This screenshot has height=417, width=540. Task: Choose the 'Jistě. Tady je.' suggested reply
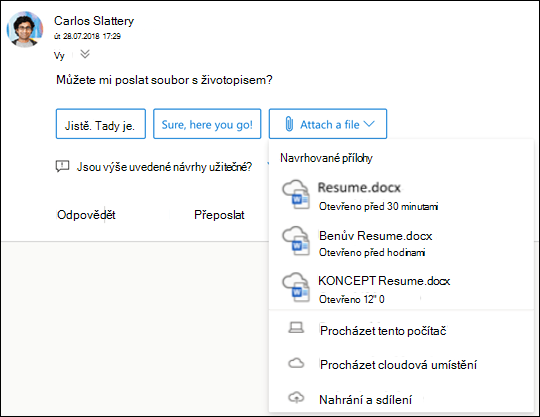[101, 124]
